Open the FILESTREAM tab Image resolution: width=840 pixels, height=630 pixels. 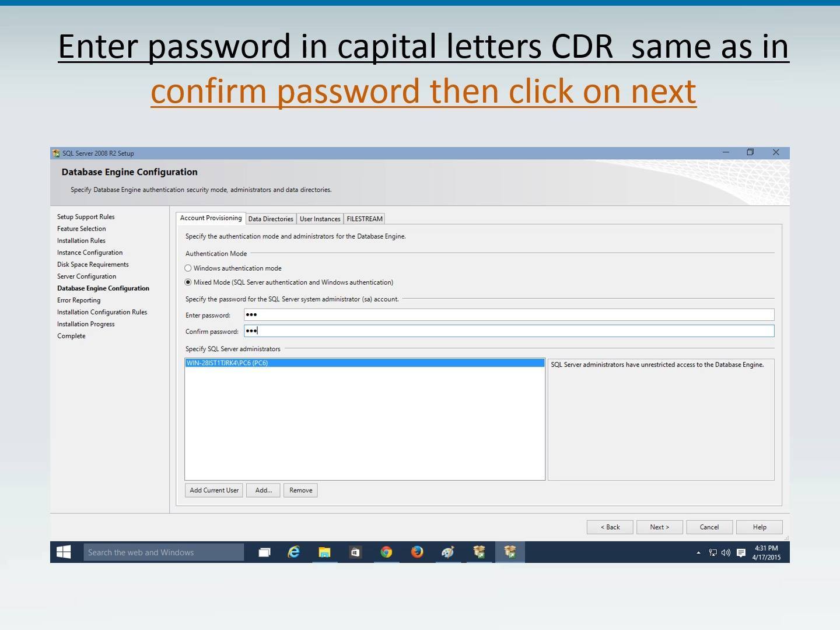point(365,219)
